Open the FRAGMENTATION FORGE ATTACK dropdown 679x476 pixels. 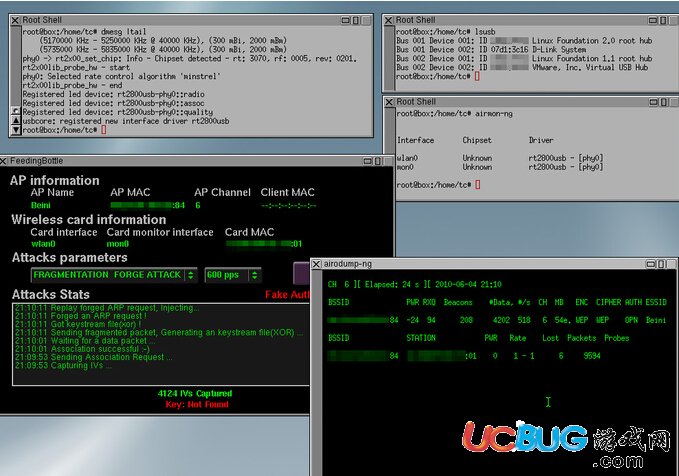[x=114, y=275]
